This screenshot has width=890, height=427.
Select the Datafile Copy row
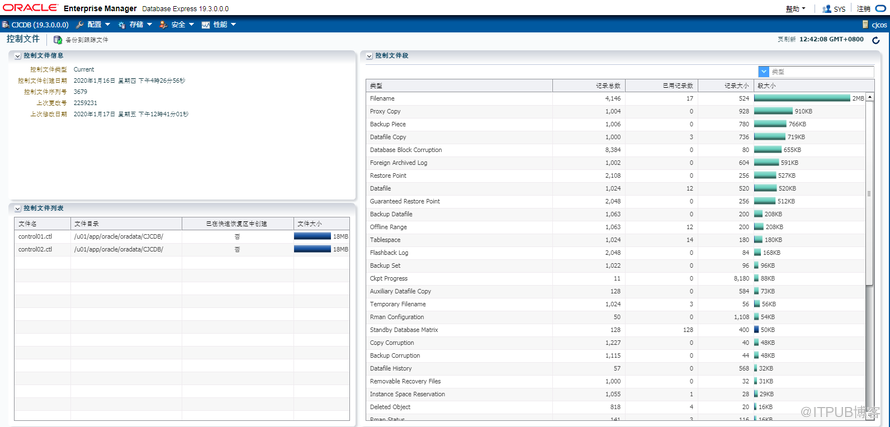point(616,137)
